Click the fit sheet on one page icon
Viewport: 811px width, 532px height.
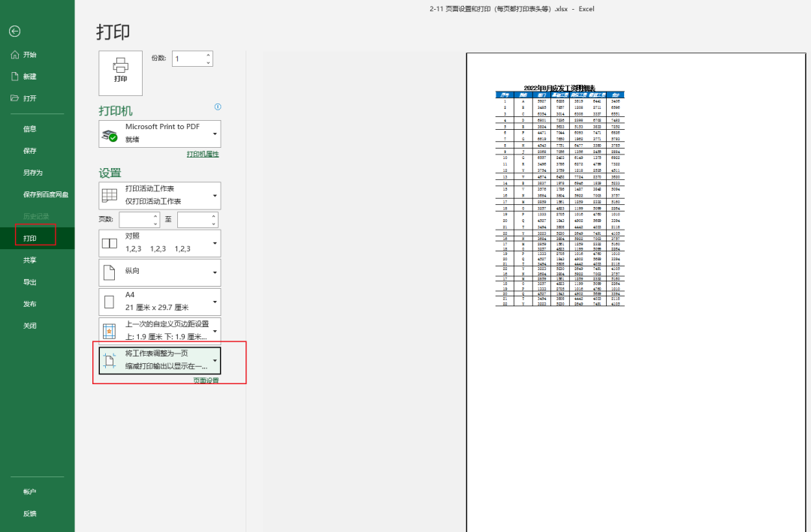[x=109, y=361]
